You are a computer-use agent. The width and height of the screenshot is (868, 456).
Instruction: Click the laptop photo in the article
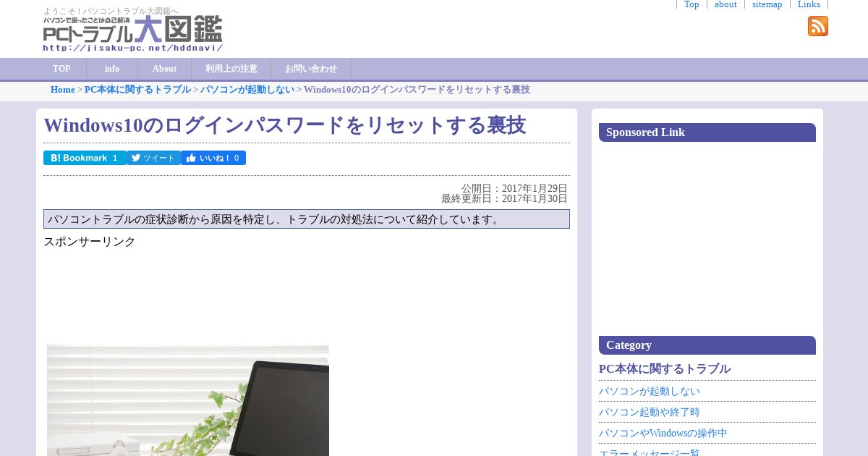click(188, 400)
